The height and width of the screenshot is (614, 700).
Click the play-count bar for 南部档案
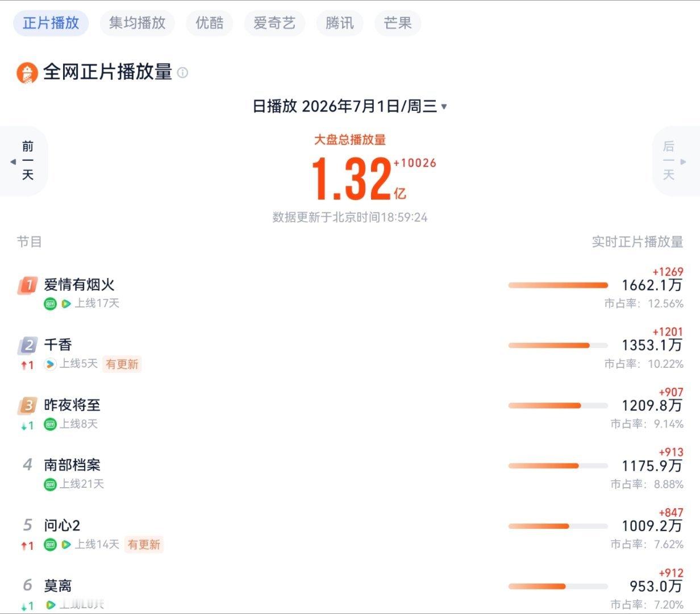pyautogui.click(x=558, y=466)
